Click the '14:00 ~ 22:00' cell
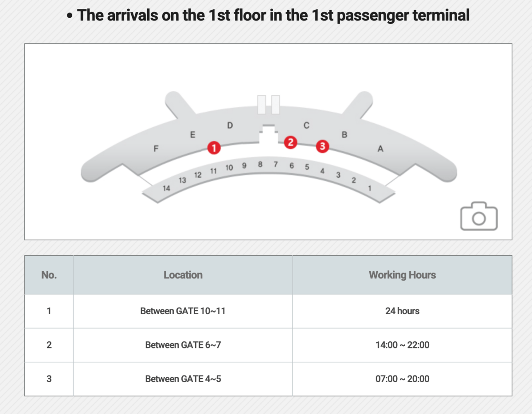 pos(403,345)
